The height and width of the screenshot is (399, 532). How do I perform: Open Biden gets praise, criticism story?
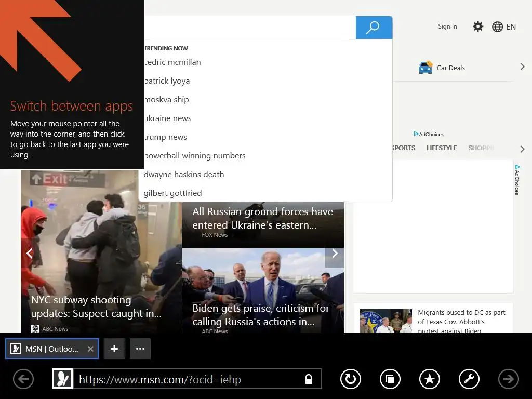pos(261,315)
